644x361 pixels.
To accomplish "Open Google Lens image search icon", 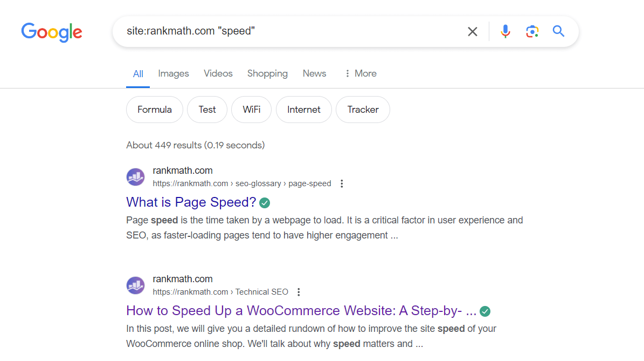I will tap(532, 31).
